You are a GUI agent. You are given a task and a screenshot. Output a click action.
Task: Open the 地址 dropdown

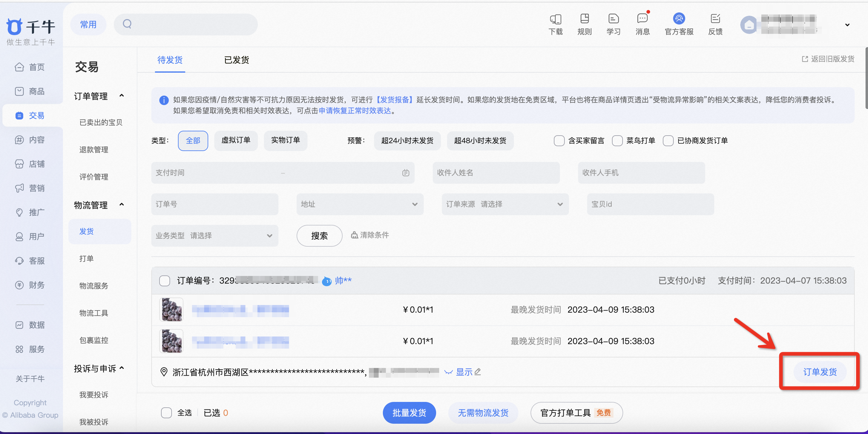[360, 204]
